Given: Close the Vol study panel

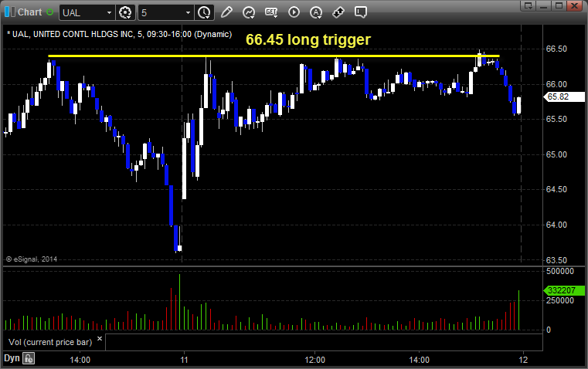Looking at the screenshot, I should coord(100,339).
